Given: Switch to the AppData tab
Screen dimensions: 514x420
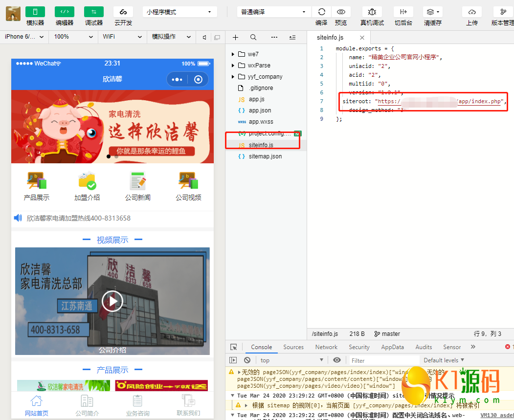Looking at the screenshot, I should click(392, 347).
